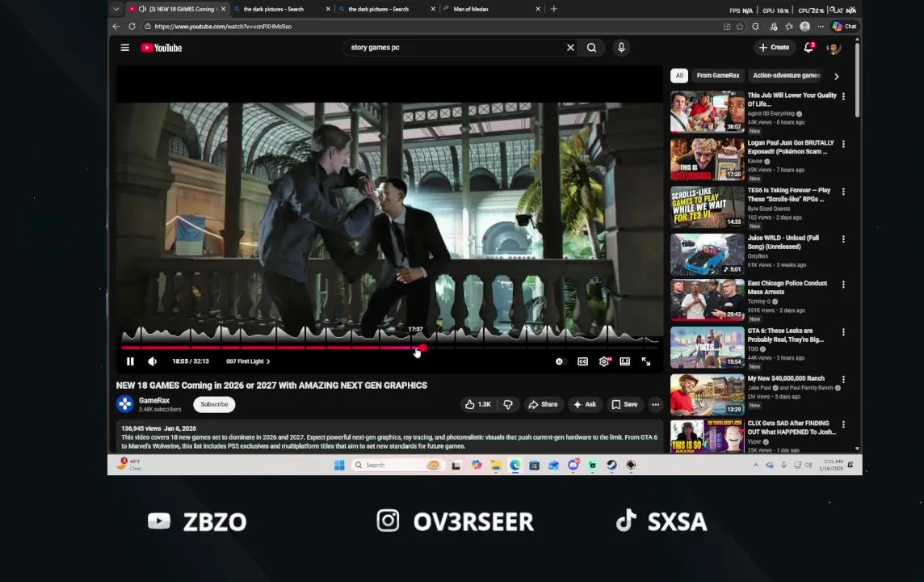Image resolution: width=924 pixels, height=582 pixels.
Task: Open the player settings gear
Action: [x=604, y=361]
